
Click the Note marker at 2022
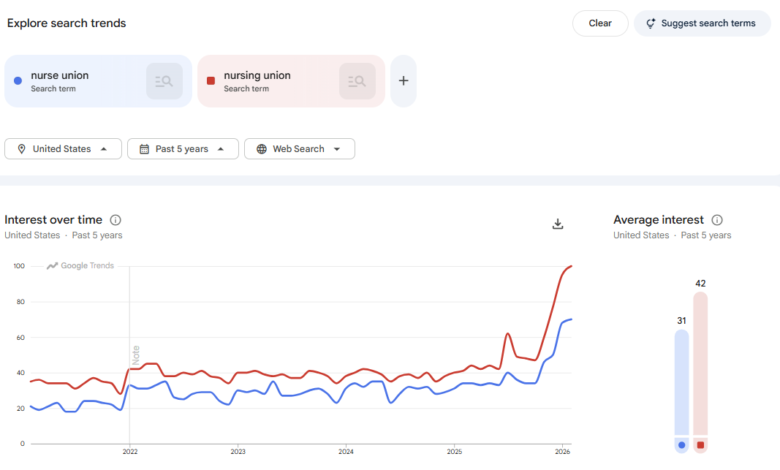pos(136,355)
